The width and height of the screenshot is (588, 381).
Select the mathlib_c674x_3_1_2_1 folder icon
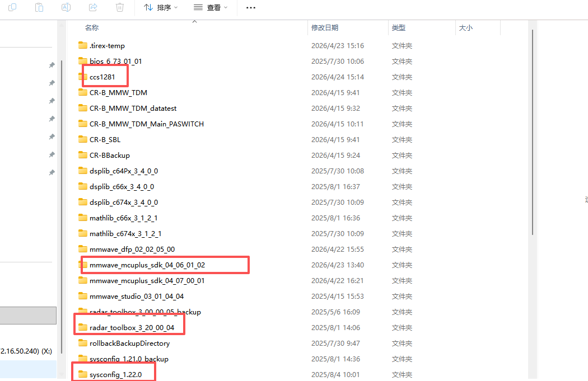pyautogui.click(x=83, y=233)
